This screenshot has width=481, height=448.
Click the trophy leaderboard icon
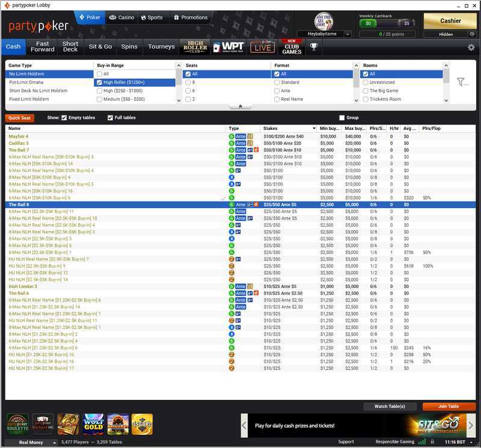(x=314, y=46)
